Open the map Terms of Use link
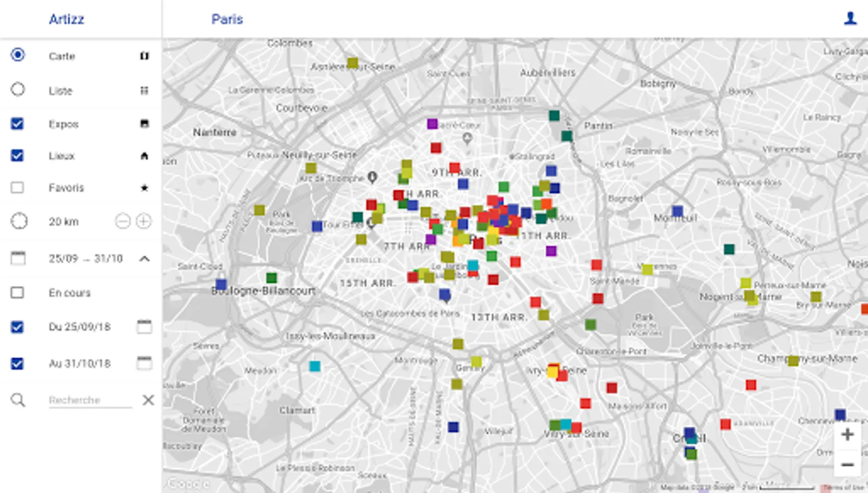868x493 pixels. click(843, 487)
